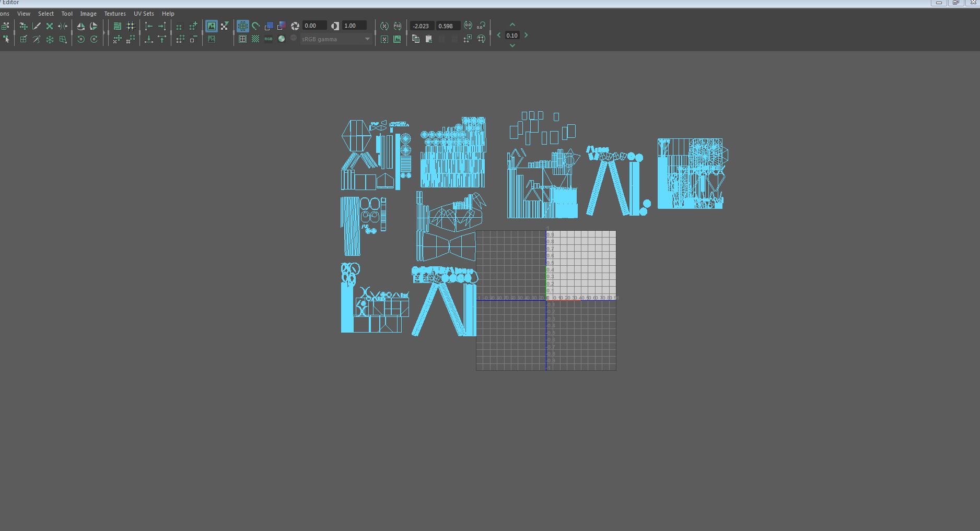The width and height of the screenshot is (980, 531).
Task: Rotate UVs clockwise
Action: click(x=94, y=40)
